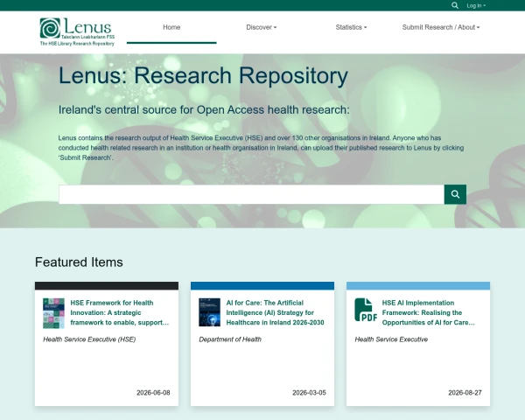
Task: Click date 2026-03-05
Action: (309, 393)
